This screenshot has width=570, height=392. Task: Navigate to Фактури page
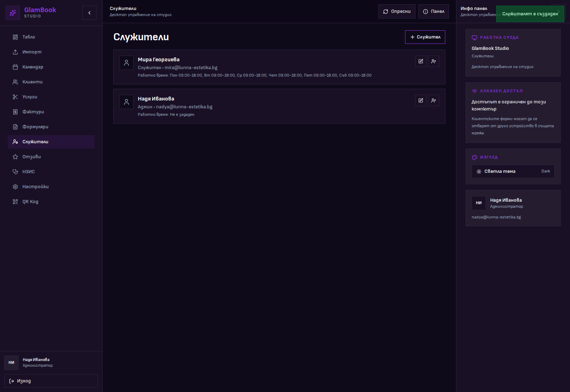tap(33, 112)
